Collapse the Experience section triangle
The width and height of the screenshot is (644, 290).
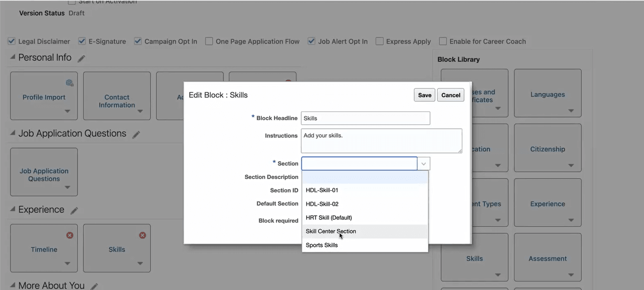click(12, 209)
